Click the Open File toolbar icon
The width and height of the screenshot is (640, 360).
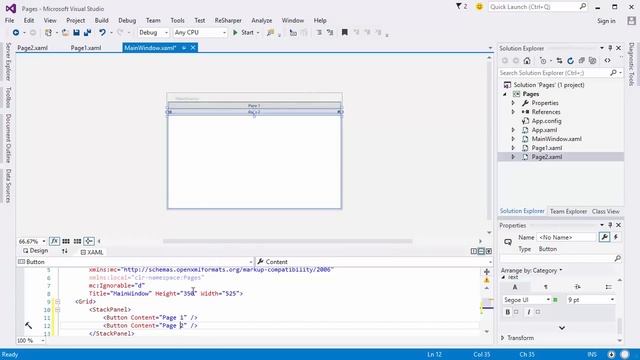pos(65,32)
